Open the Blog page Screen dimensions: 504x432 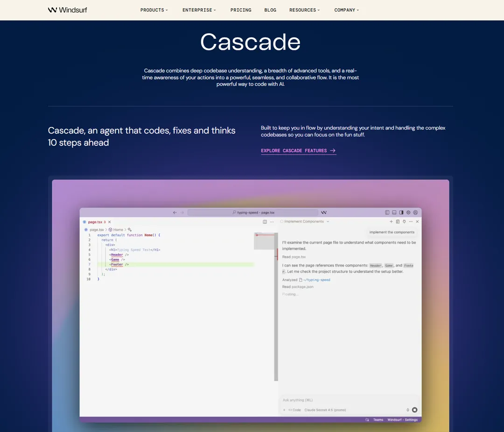point(270,10)
